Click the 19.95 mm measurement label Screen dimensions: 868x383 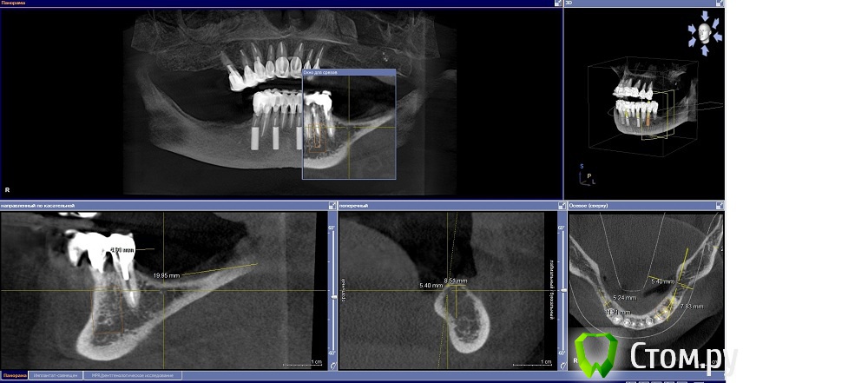coord(166,275)
